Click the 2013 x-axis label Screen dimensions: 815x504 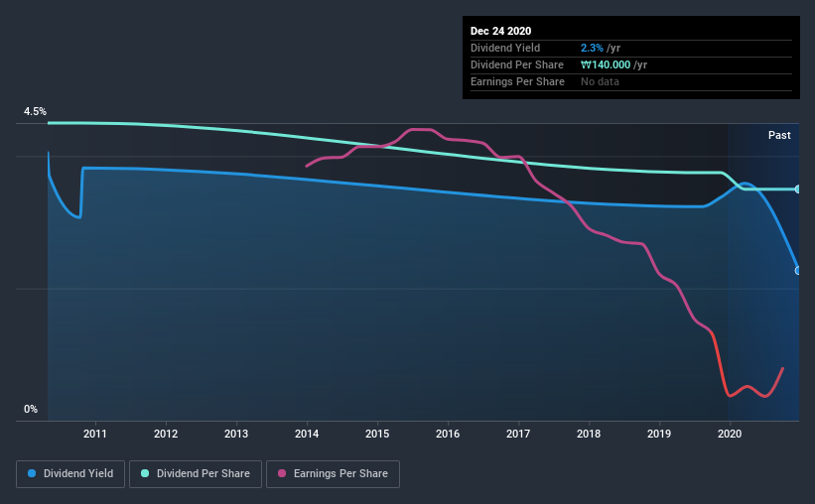point(236,434)
